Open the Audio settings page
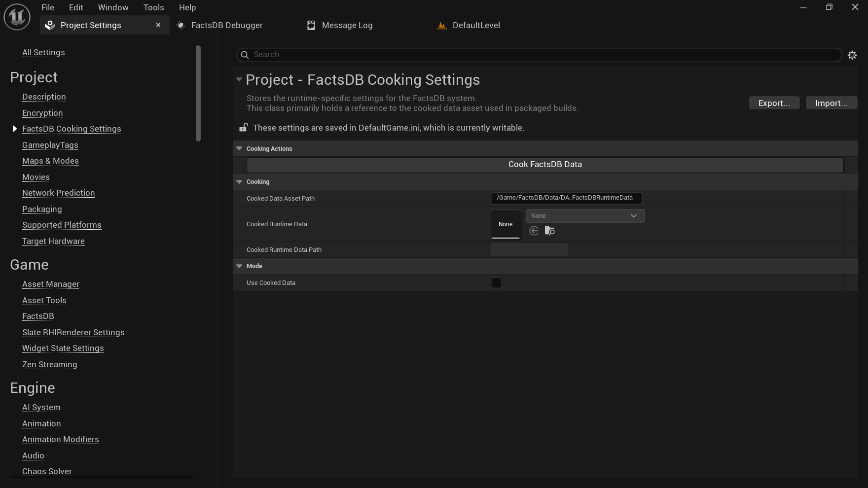The image size is (868, 488). [x=33, y=456]
